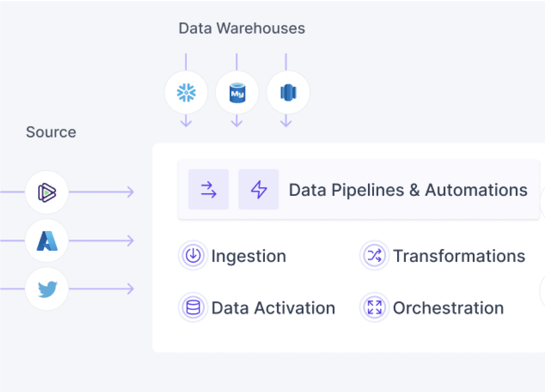Click the Orchestration expand-arrows icon
This screenshot has width=545, height=392.
(x=374, y=308)
